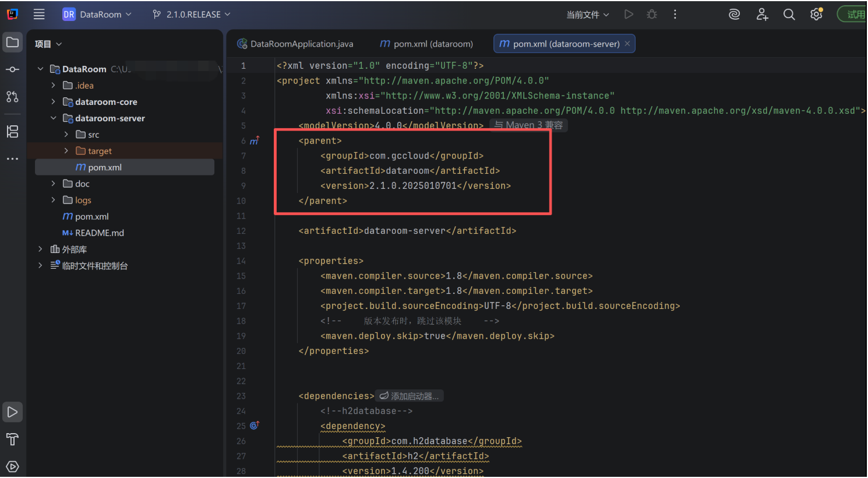Click the dataroom-server artifactId line
This screenshot has width=868, height=478.
point(407,231)
